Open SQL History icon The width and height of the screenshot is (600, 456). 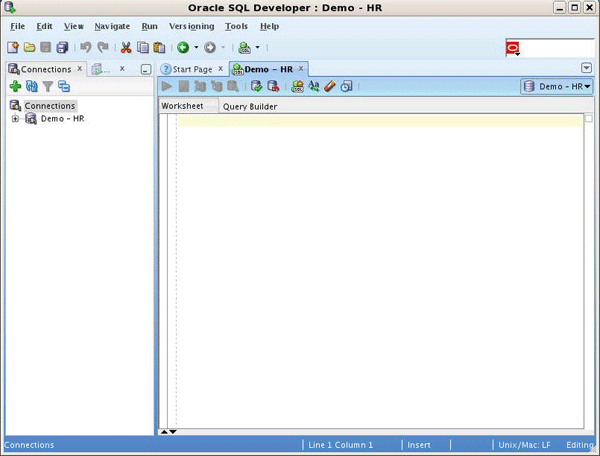click(x=346, y=86)
